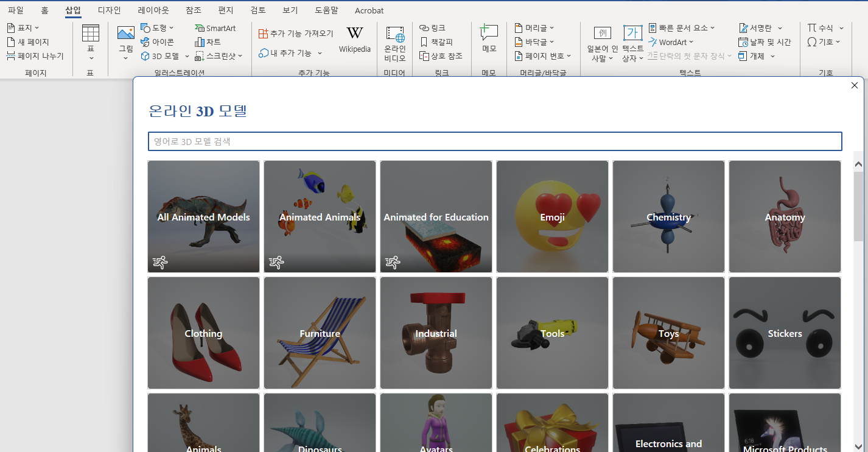Open the Emoji 3D category

click(x=552, y=216)
